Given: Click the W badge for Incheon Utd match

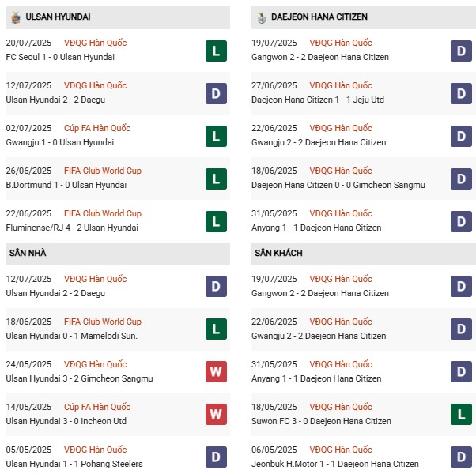Looking at the screenshot, I should [215, 416].
